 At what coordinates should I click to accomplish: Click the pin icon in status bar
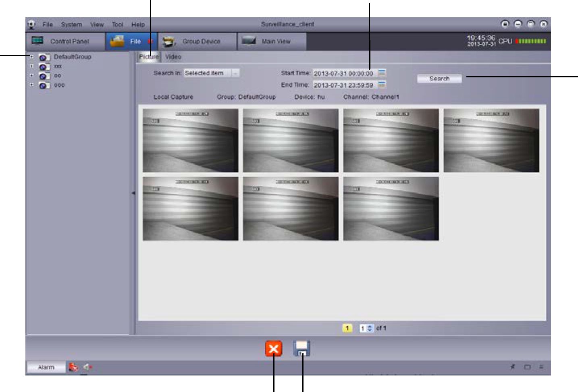coord(513,367)
